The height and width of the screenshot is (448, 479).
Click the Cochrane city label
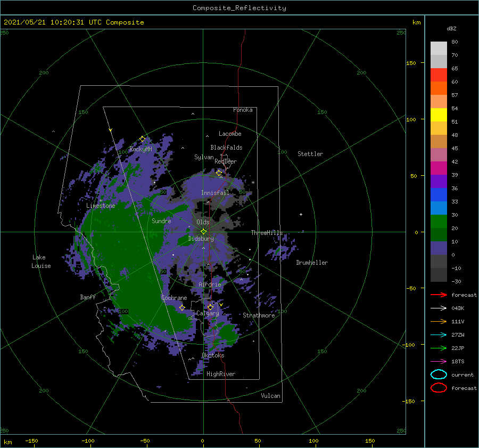(x=174, y=298)
